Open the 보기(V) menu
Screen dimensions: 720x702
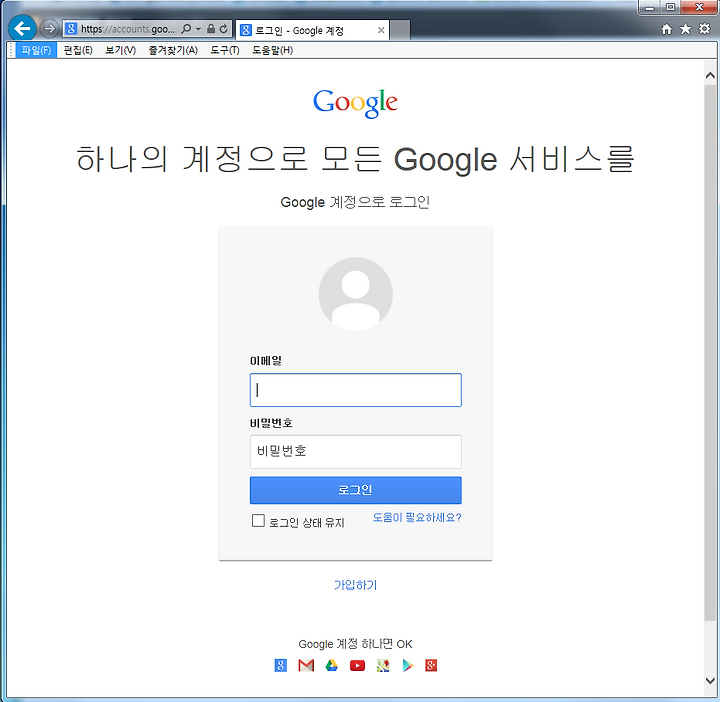[121, 50]
